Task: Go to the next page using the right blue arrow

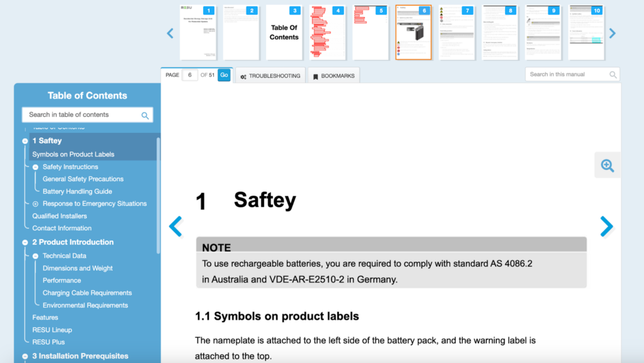Action: (x=606, y=226)
